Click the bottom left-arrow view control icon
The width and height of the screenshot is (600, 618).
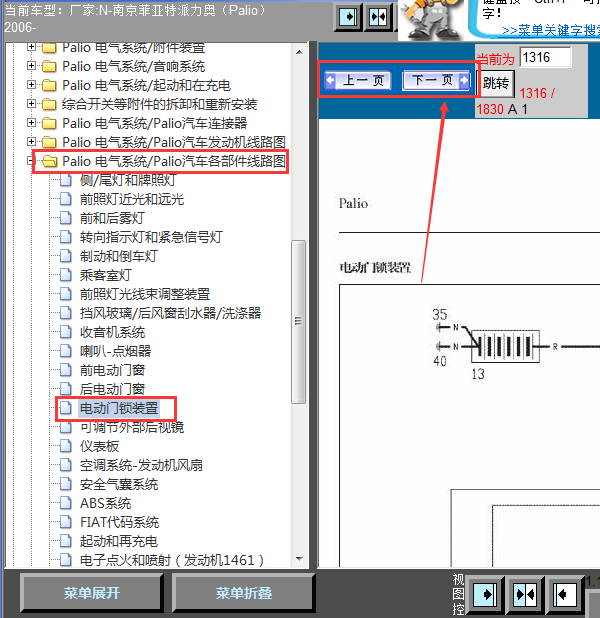click(563, 594)
